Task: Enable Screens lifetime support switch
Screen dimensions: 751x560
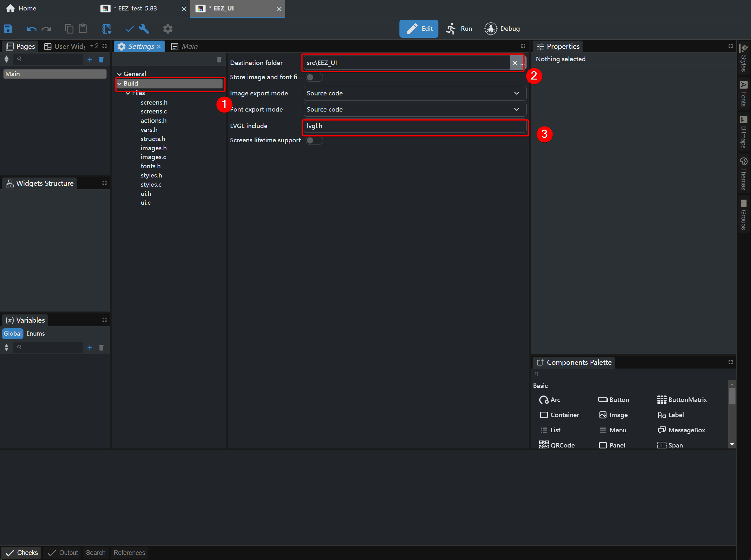Action: (314, 140)
